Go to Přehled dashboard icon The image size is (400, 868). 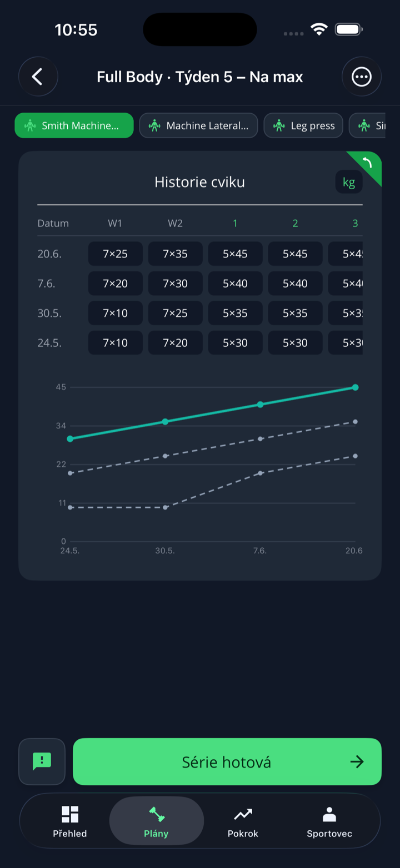(70, 814)
